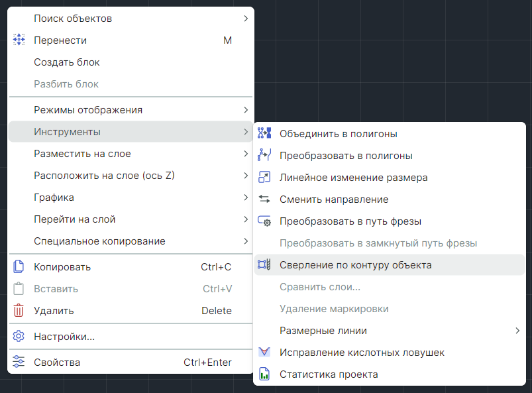Click the acid trap fix icon
This screenshot has width=532, height=393.
pos(264,353)
